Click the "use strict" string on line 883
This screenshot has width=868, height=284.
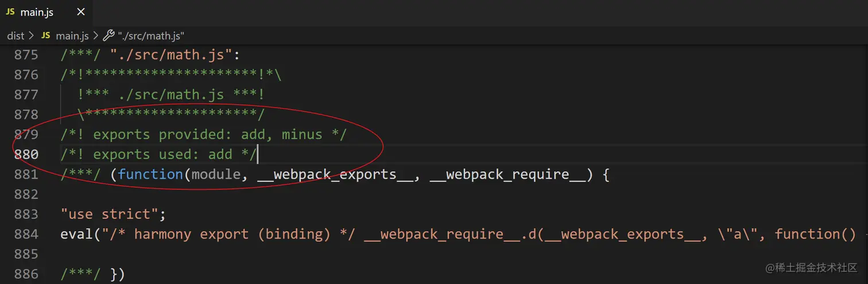109,214
